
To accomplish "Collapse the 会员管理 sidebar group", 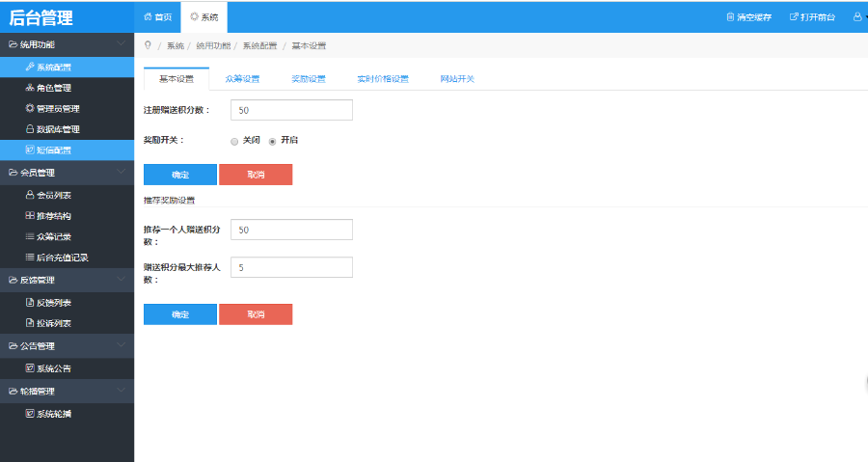I will (121, 173).
